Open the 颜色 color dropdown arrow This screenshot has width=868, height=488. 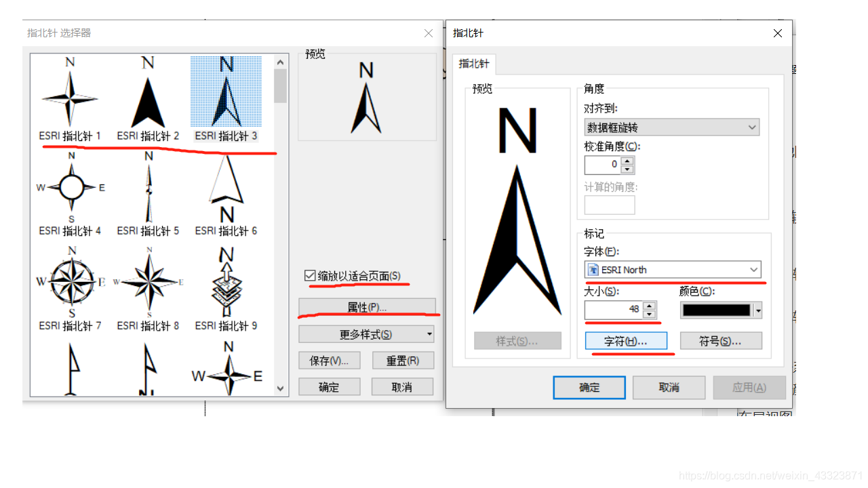758,311
